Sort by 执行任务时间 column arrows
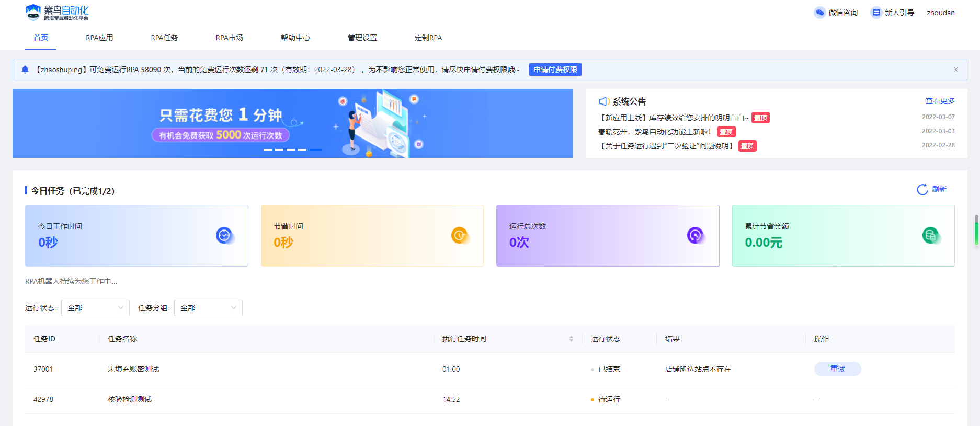Viewport: 980px width, 426px height. point(571,339)
